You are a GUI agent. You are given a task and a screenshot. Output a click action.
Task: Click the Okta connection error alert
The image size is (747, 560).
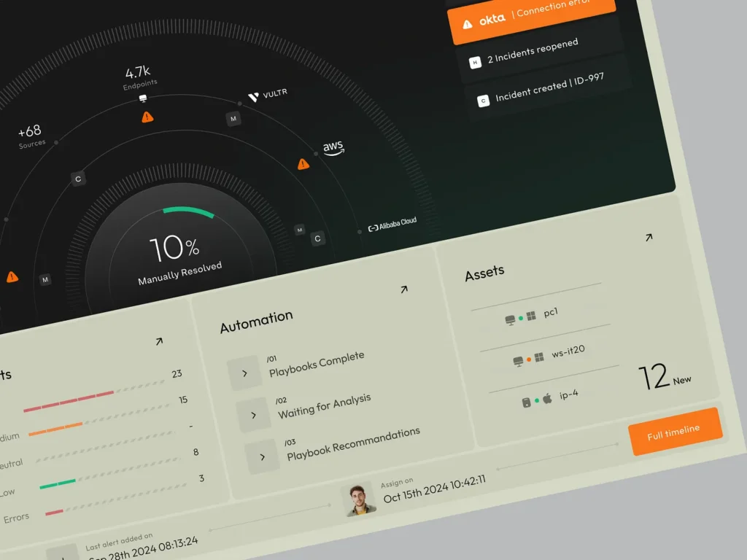531,18
